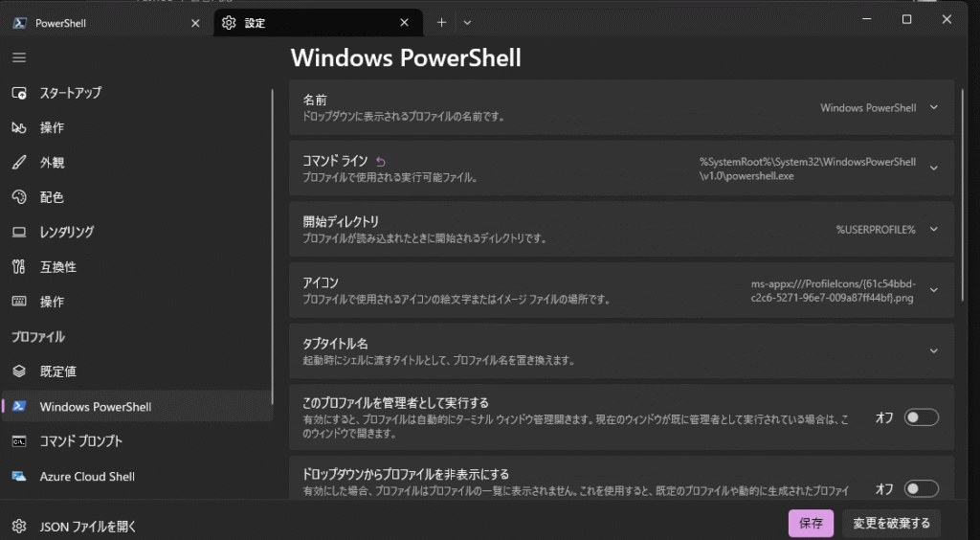Viewport: 980px width, 540px height.
Task: Click the 外観 brush icon
Action: (x=19, y=163)
